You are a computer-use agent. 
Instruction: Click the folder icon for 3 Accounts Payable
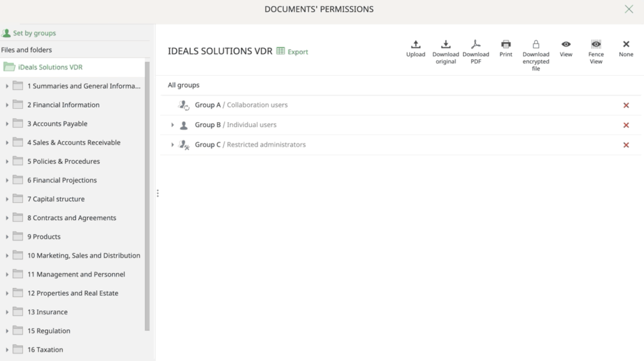(x=18, y=123)
